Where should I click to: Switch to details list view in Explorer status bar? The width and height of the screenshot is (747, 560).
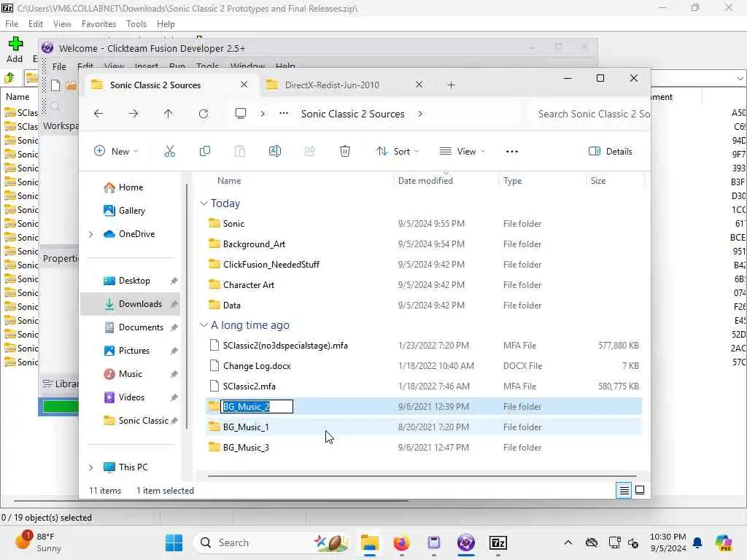pos(624,490)
